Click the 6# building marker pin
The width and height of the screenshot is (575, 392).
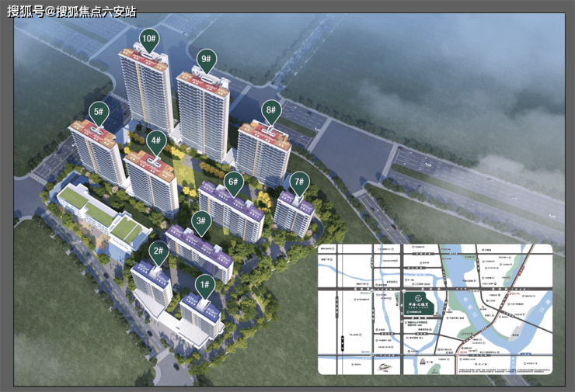232,182
